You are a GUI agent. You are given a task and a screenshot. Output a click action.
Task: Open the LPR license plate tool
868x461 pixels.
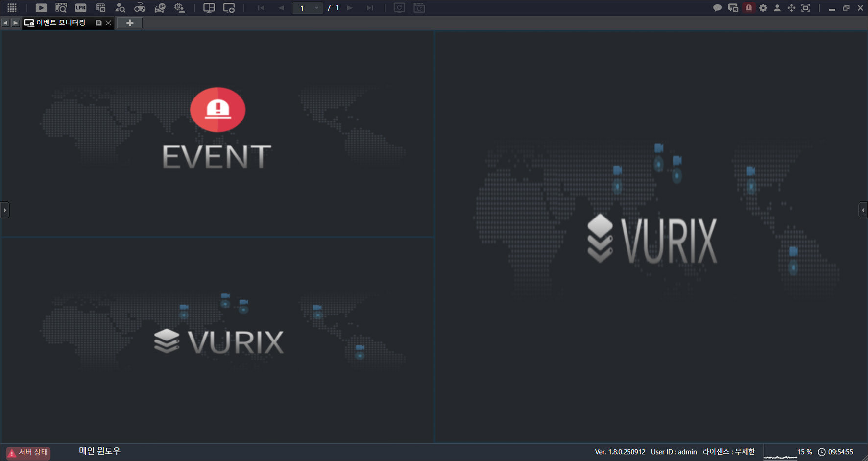81,8
